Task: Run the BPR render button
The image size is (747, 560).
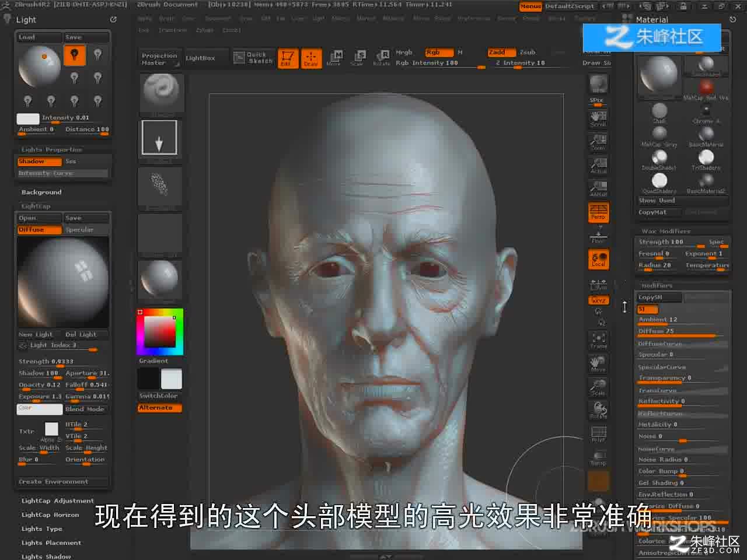Action: pyautogui.click(x=598, y=83)
